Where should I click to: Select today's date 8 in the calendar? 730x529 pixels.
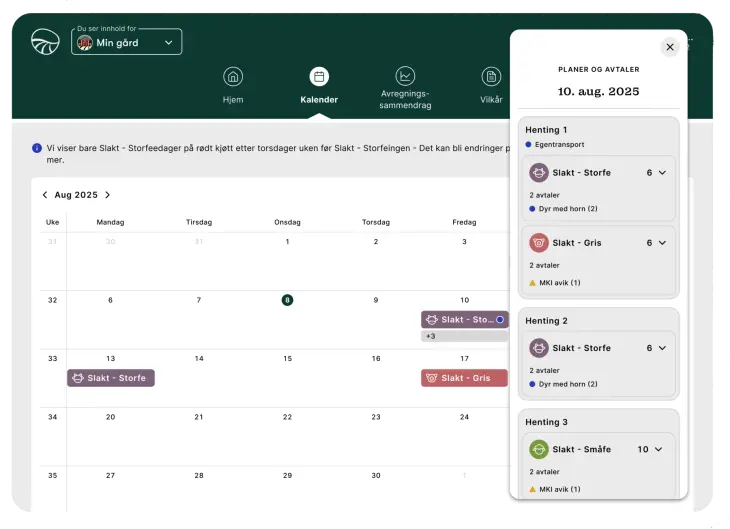coord(287,300)
